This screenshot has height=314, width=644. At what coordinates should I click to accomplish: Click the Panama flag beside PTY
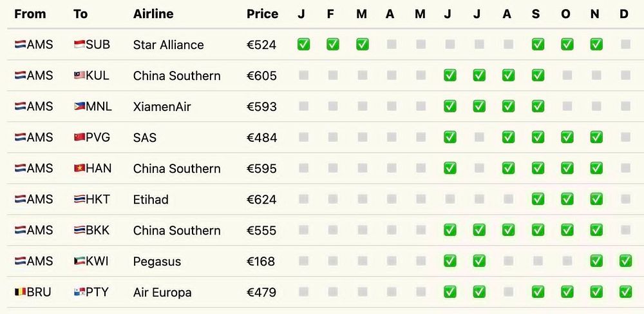(79, 292)
